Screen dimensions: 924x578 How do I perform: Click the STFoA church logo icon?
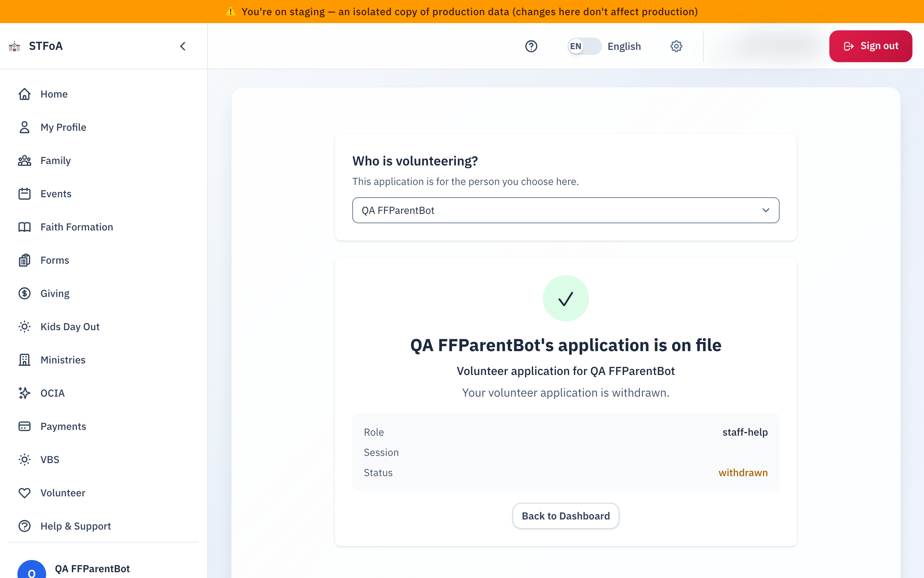coord(14,46)
